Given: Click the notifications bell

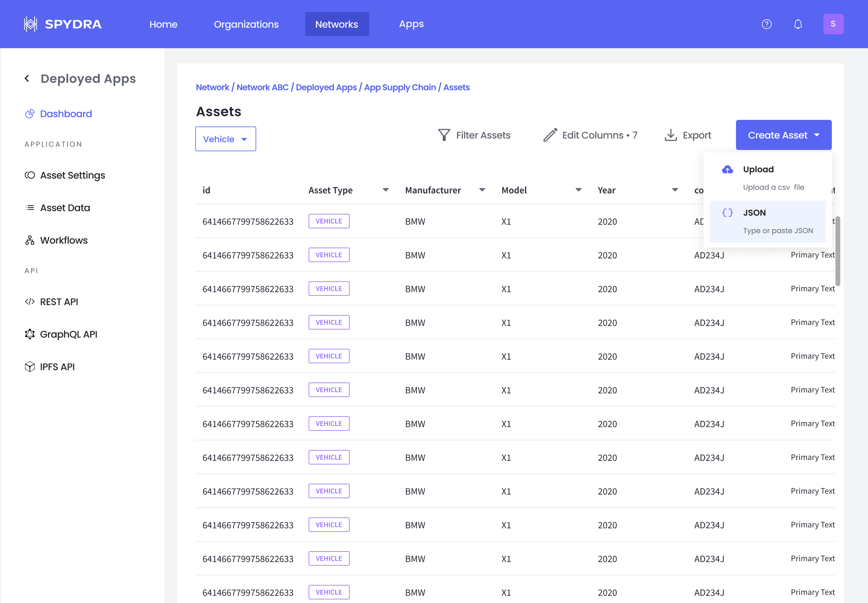Looking at the screenshot, I should pos(798,24).
